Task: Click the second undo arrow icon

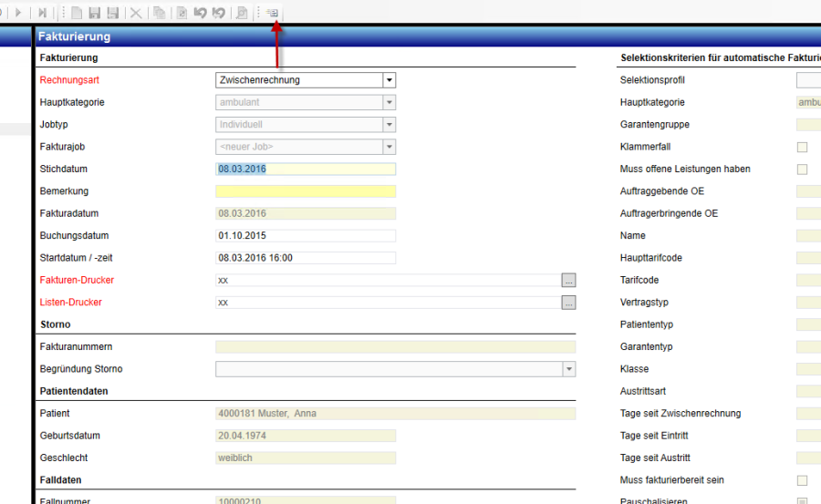Action: 219,12
